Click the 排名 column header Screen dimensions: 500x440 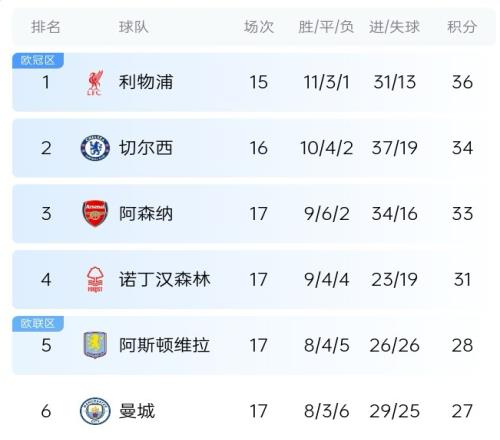(46, 27)
